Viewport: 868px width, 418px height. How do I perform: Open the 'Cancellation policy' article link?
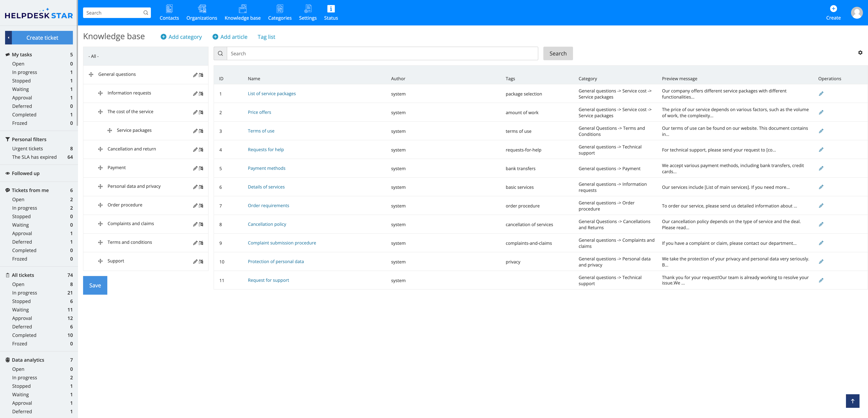[x=267, y=224]
